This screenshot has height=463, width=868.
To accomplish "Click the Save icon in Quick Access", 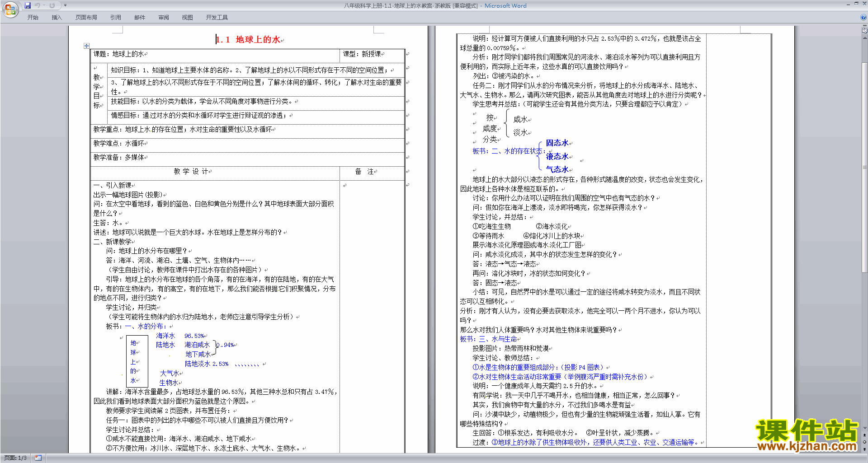I will click(28, 5).
